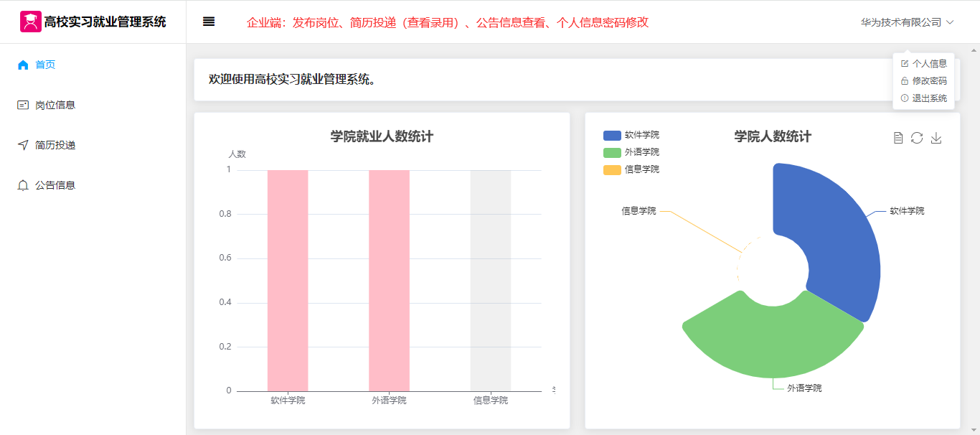Toggle 信息学院 legend yellow swatch
Viewport: 980px width, 435px height.
(x=612, y=169)
